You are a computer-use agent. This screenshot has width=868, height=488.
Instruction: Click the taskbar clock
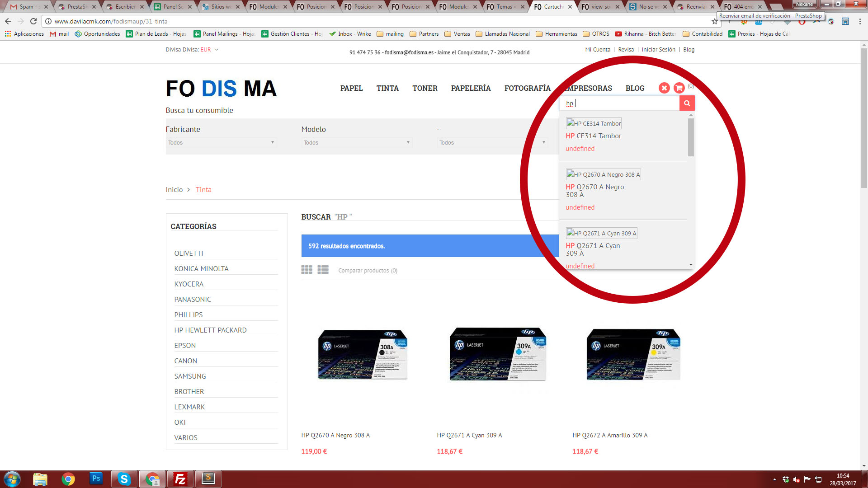coord(843,479)
